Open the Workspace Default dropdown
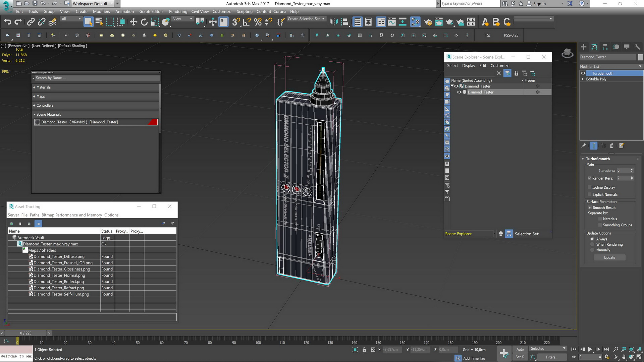The height and width of the screenshot is (362, 644). (93, 4)
